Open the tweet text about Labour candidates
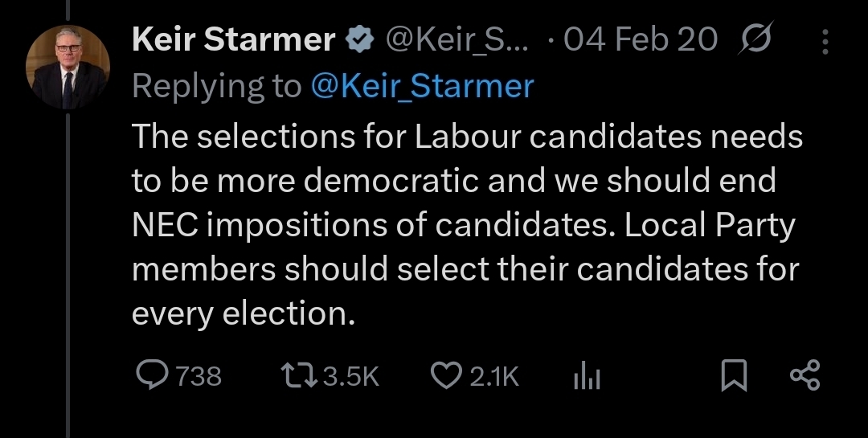868x438 pixels. tap(466, 225)
